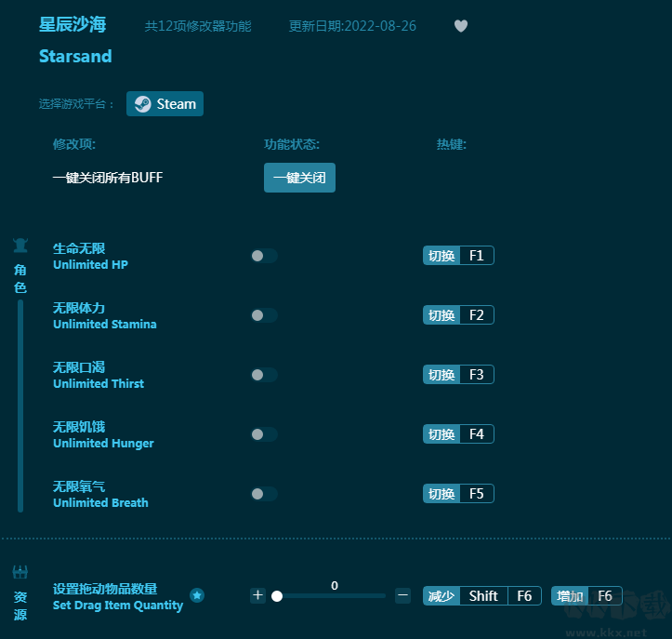This screenshot has width=672, height=639.
Task: Enable the Unlimited Stamina toggle
Action: click(264, 315)
